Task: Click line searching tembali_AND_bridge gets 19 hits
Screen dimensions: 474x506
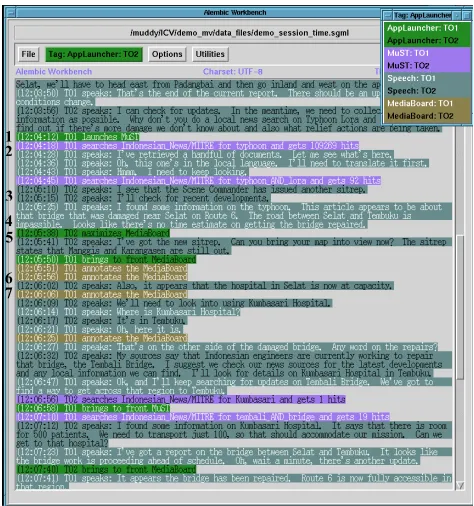Action: [x=203, y=417]
